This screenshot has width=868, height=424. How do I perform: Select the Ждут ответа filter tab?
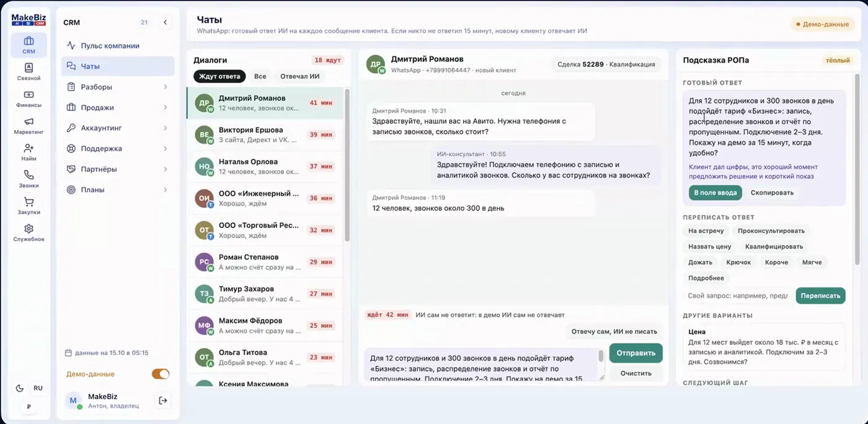click(219, 76)
